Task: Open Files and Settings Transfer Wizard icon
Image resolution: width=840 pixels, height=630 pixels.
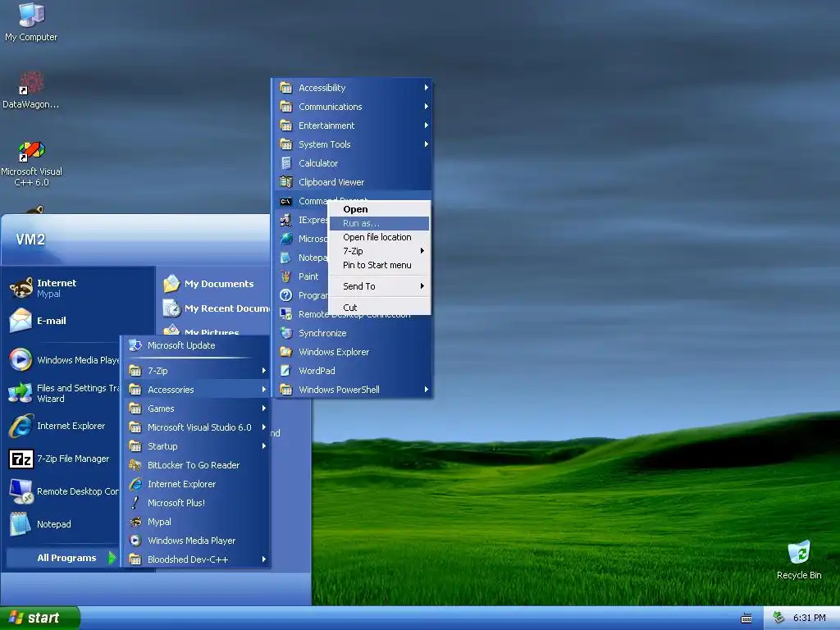Action: tap(21, 393)
